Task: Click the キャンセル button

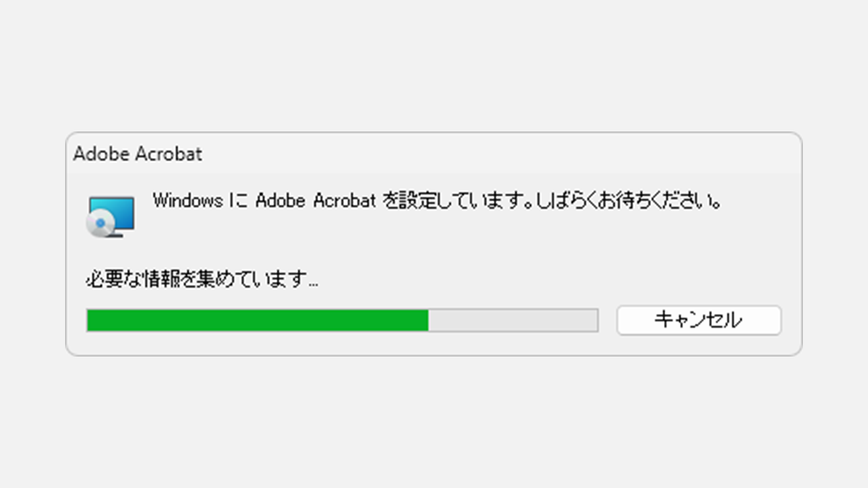Action: pos(699,320)
